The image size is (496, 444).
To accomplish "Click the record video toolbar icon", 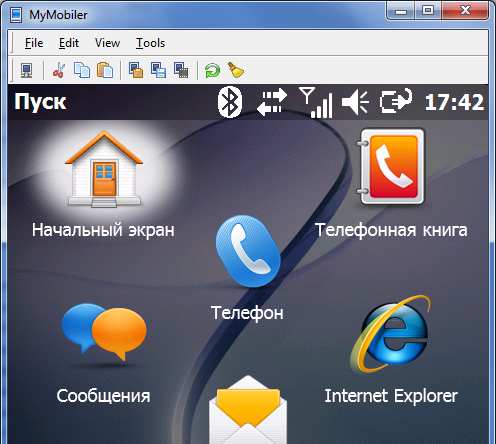I will [x=181, y=70].
